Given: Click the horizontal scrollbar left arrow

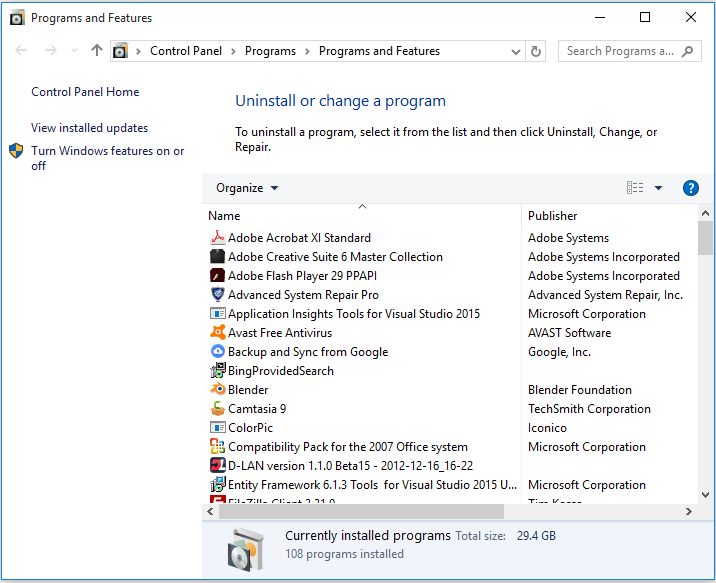Looking at the screenshot, I should point(210,512).
